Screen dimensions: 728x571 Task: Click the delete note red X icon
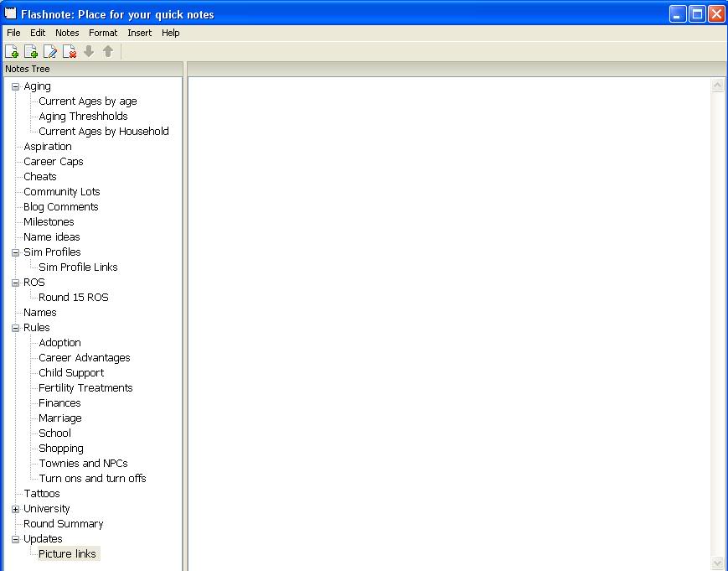point(70,51)
